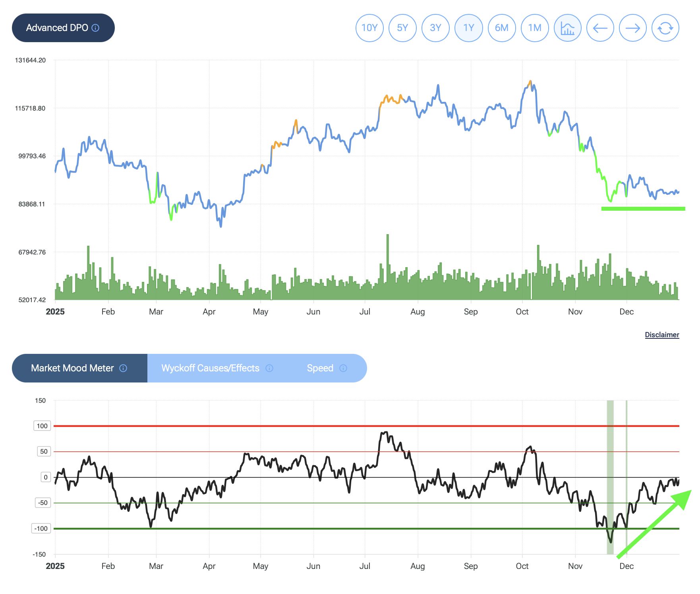
Task: Open the Market Mood Meter info icon
Action: tap(123, 368)
